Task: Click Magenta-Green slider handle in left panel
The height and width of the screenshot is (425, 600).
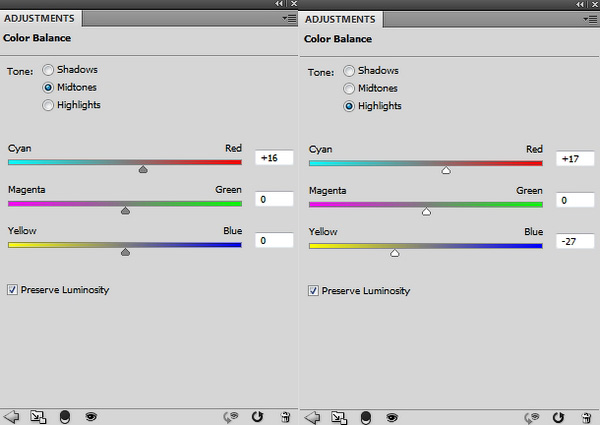Action: coord(126,211)
